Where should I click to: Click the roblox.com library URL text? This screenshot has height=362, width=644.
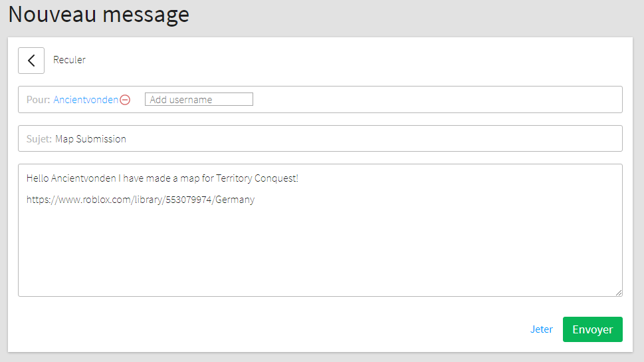coord(100,199)
